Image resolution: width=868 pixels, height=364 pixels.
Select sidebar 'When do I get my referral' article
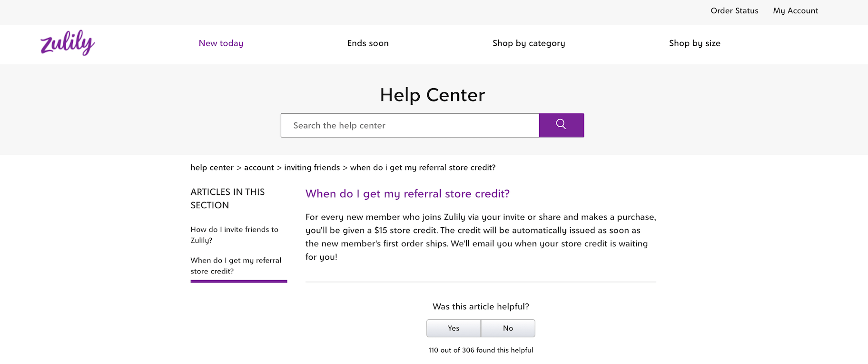click(x=236, y=266)
